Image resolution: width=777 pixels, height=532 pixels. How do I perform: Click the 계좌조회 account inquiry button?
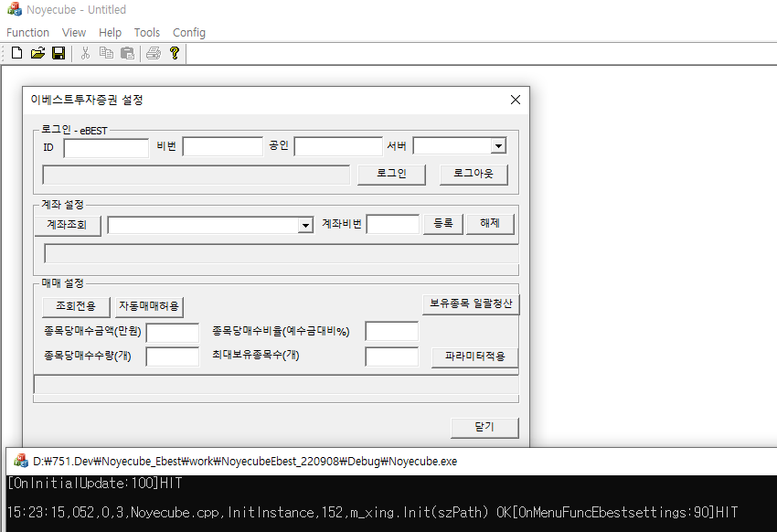pos(68,224)
